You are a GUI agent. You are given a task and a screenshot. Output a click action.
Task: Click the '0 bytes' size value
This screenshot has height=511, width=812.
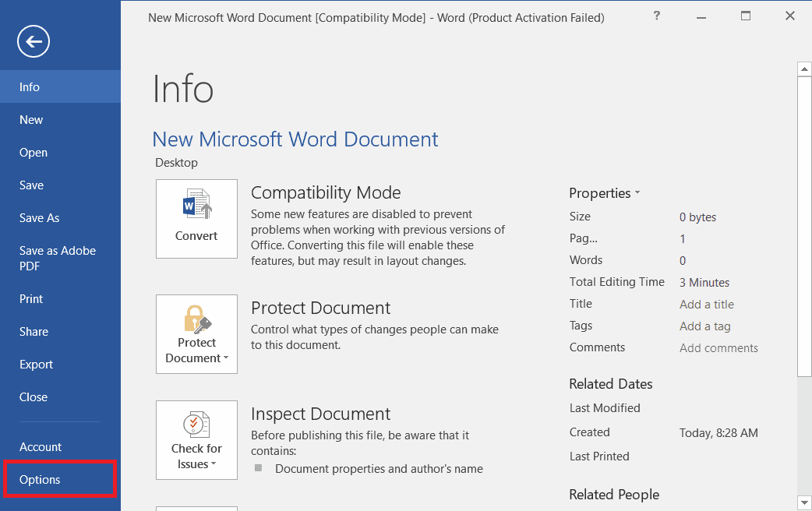tap(697, 217)
